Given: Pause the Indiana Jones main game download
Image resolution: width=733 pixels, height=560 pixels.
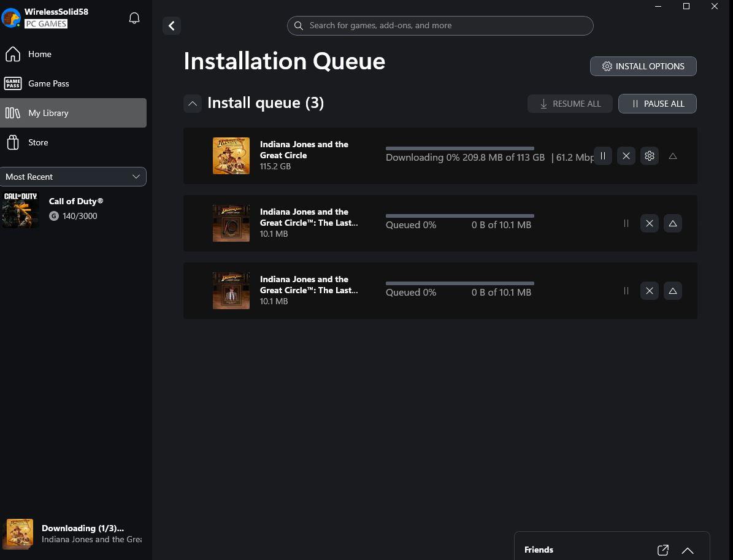Looking at the screenshot, I should pyautogui.click(x=603, y=156).
